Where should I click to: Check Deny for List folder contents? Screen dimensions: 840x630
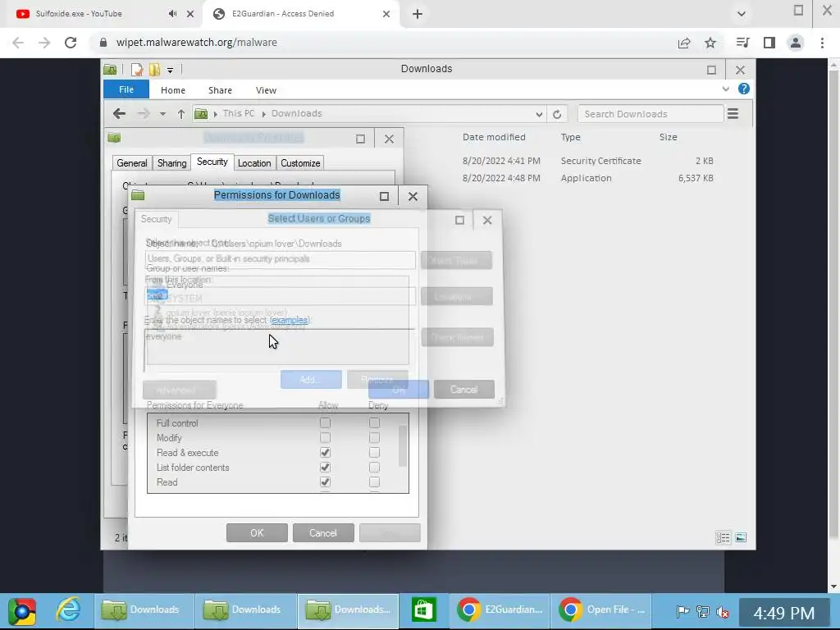point(374,468)
